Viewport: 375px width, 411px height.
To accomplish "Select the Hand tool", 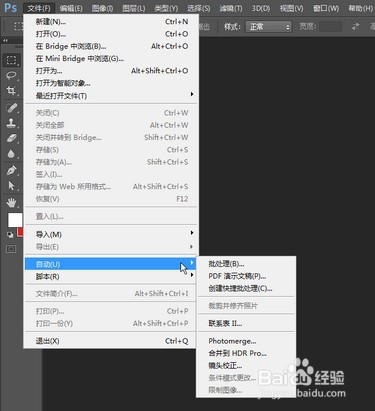I will (x=11, y=202).
